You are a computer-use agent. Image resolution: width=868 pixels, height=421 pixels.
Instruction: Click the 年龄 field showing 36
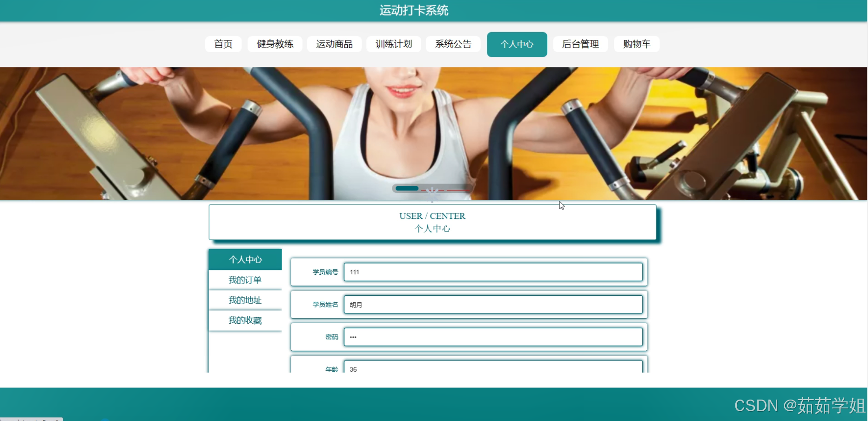[493, 369]
